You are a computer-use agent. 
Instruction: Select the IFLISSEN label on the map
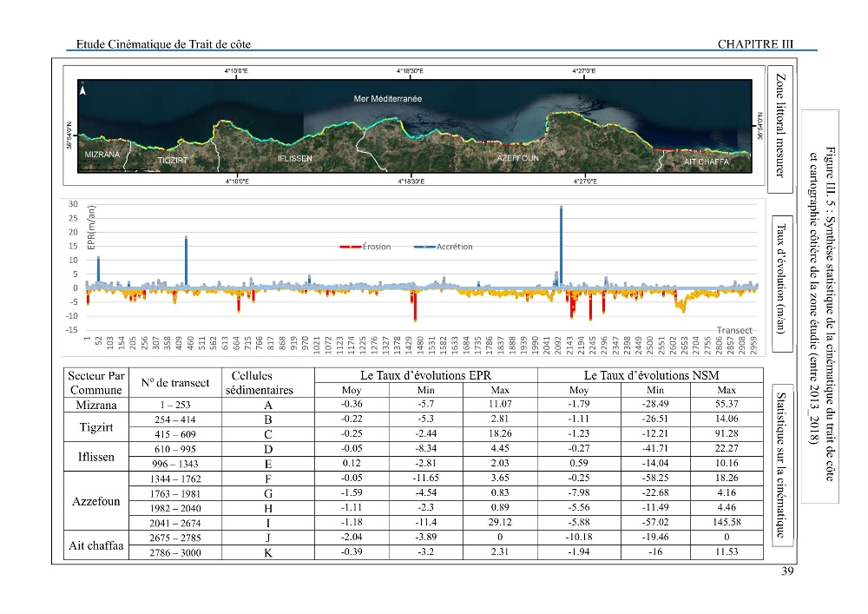point(294,158)
